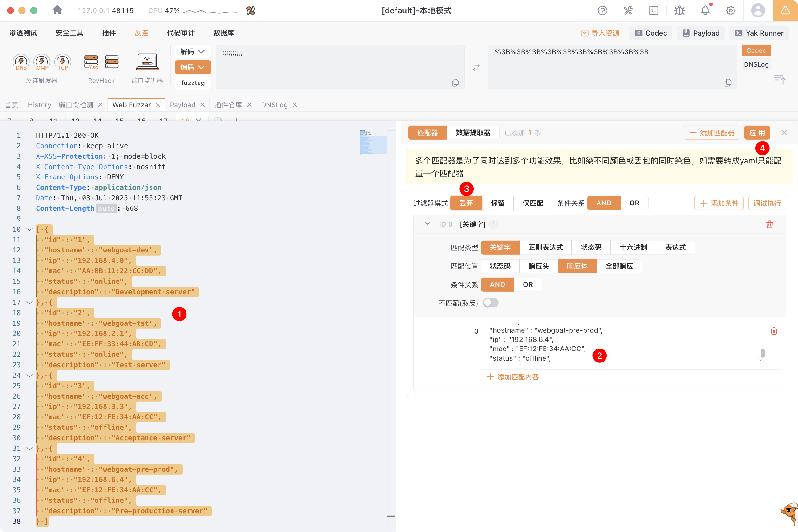Click the 应用 apply button
The image size is (798, 532).
(x=757, y=133)
